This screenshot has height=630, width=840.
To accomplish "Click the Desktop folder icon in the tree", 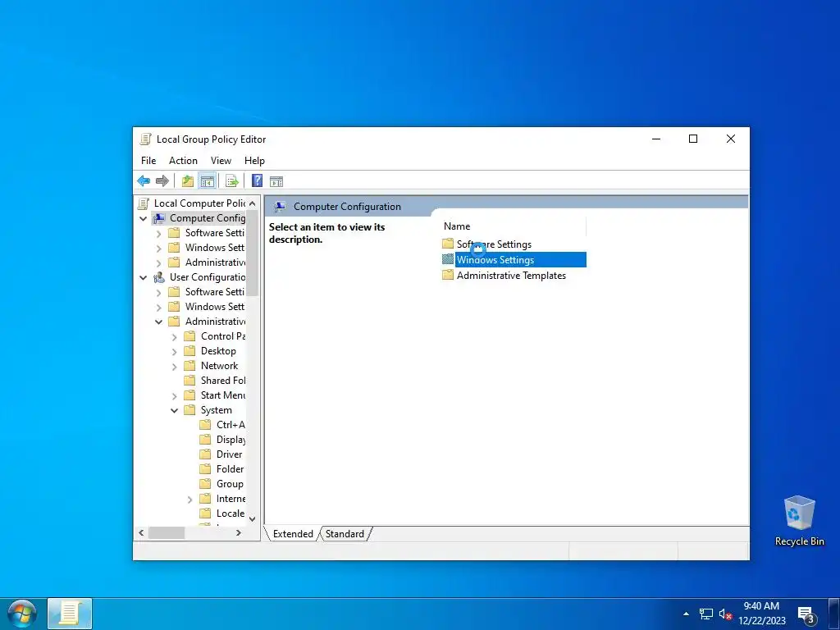I will 189,351.
